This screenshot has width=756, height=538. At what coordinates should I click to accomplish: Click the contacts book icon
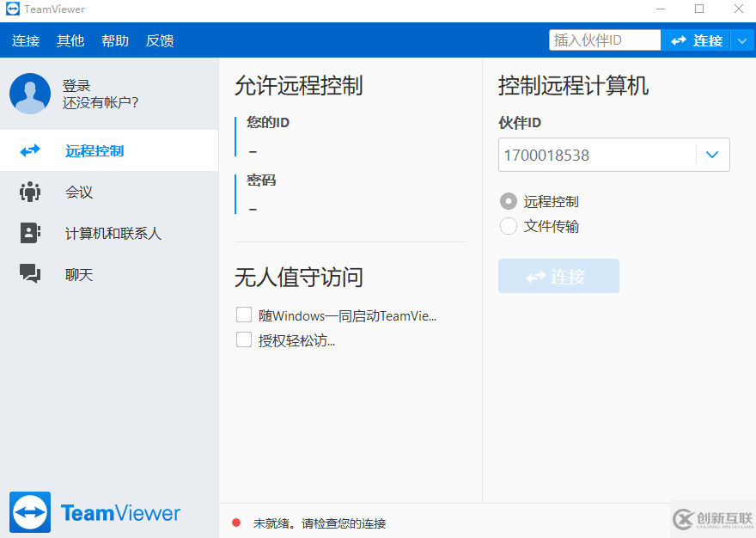(x=30, y=233)
